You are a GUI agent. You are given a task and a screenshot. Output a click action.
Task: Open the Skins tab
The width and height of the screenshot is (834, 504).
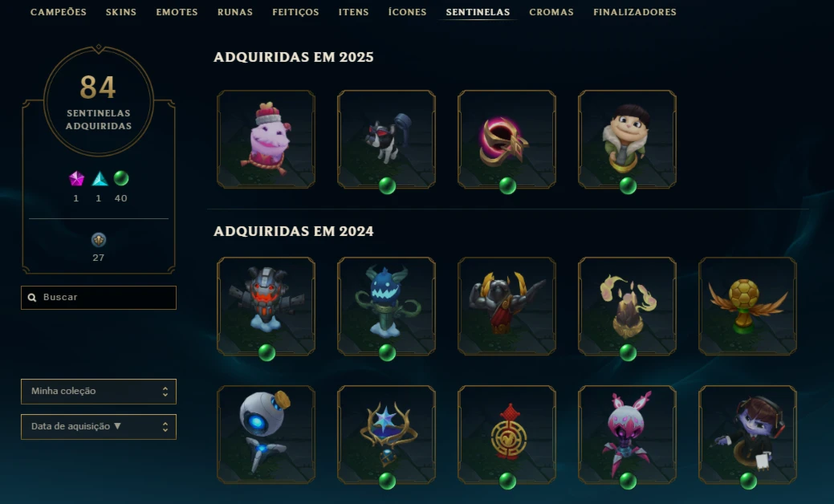point(121,12)
